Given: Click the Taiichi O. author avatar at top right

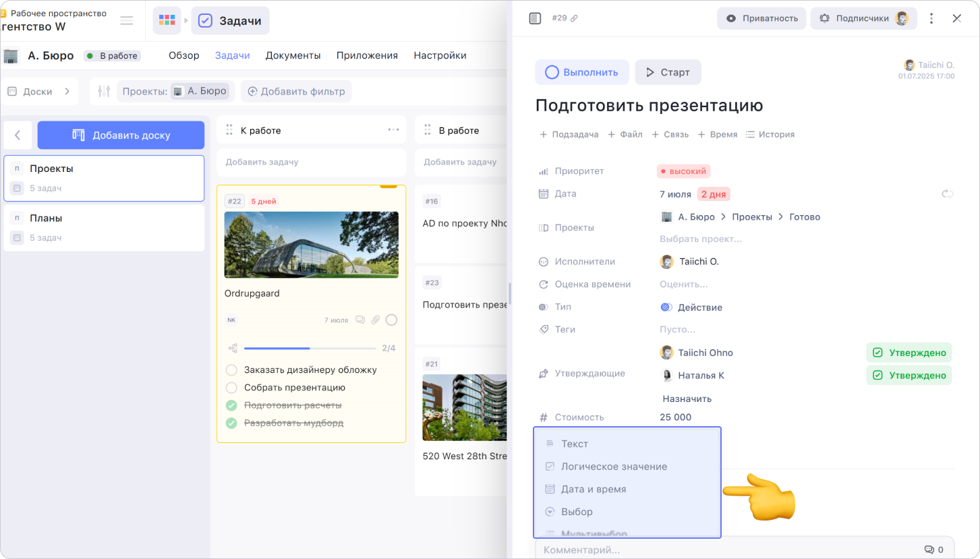Looking at the screenshot, I should click(x=909, y=65).
